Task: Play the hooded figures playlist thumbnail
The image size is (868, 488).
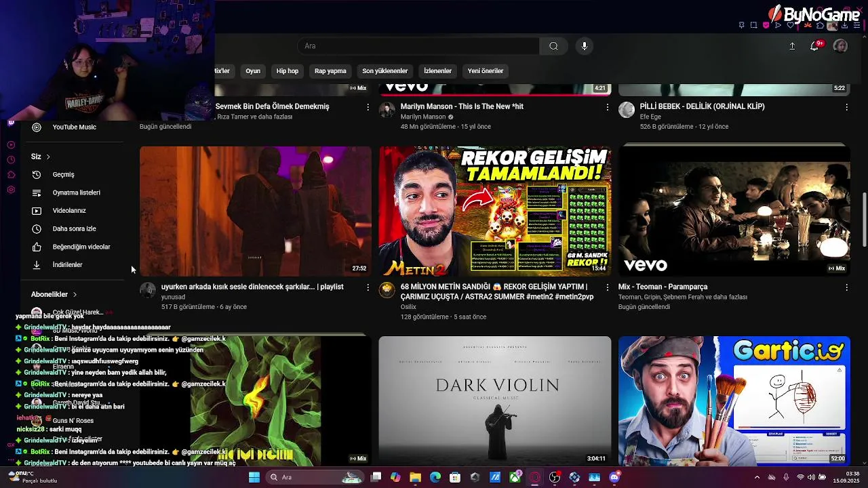Action: pyautogui.click(x=256, y=211)
